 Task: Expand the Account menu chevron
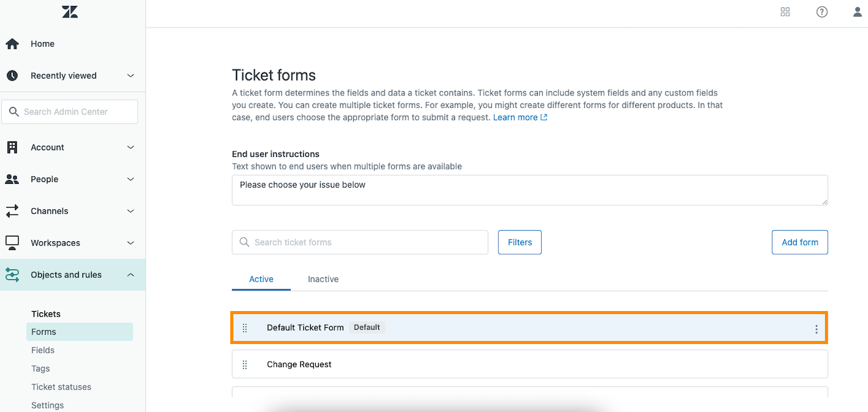tap(130, 148)
